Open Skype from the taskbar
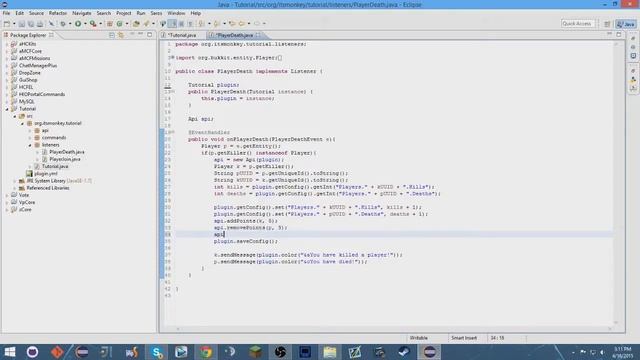This screenshot has width=640, height=360. (156, 352)
